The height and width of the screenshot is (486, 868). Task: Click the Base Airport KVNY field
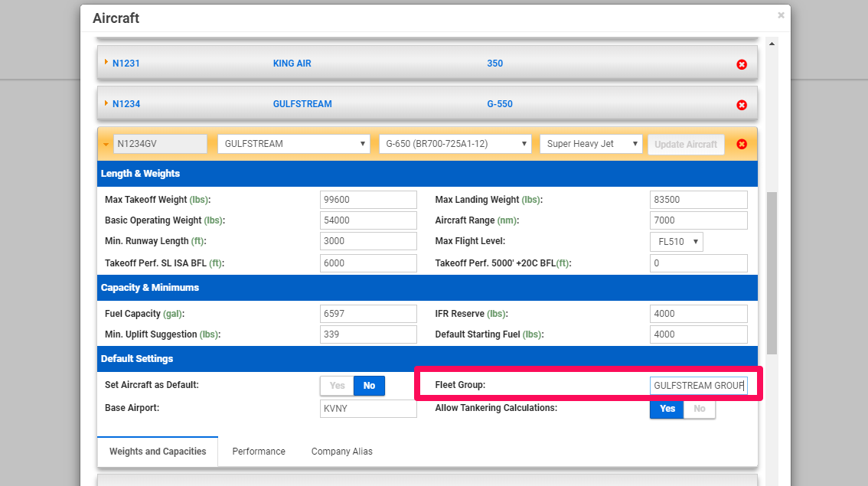[x=368, y=409]
